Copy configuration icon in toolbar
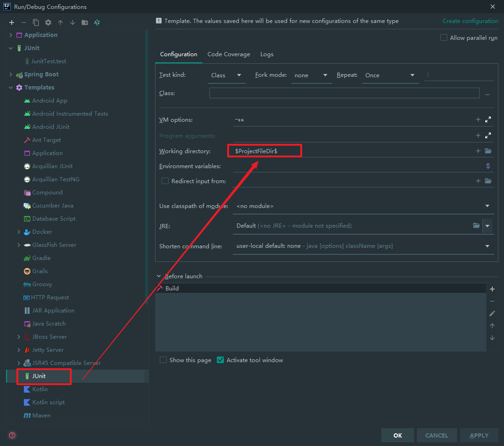Screen dimensions: 504x446 click(36, 22)
